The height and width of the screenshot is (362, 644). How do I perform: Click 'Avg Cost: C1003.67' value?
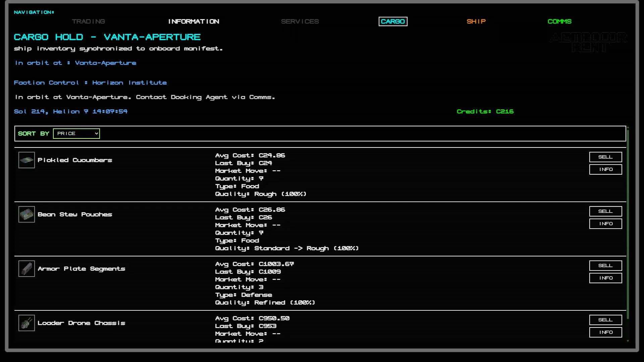coord(254,264)
